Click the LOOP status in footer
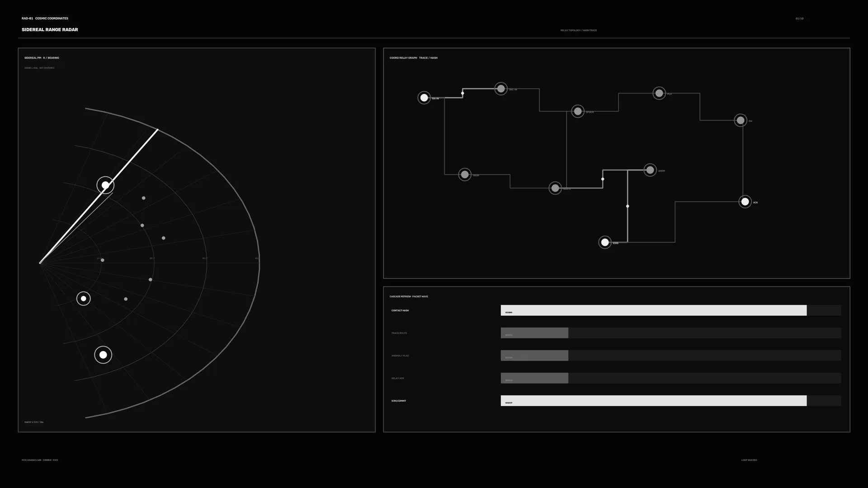The height and width of the screenshot is (488, 868). [749, 460]
